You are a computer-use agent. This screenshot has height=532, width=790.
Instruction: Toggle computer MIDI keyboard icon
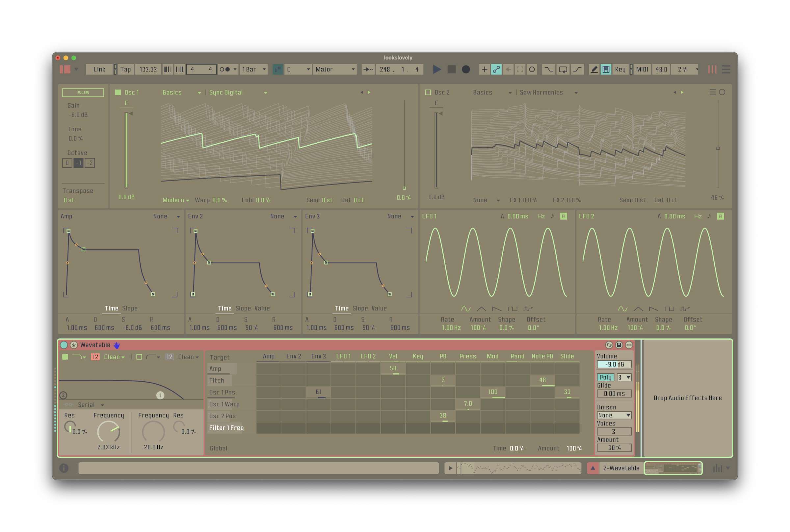click(x=606, y=69)
